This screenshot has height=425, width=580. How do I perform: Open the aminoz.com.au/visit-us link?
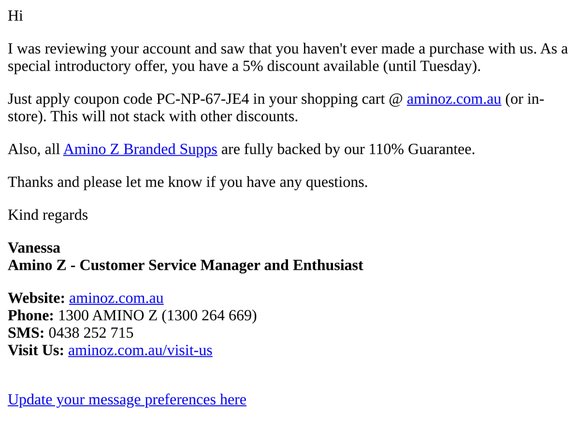click(140, 350)
